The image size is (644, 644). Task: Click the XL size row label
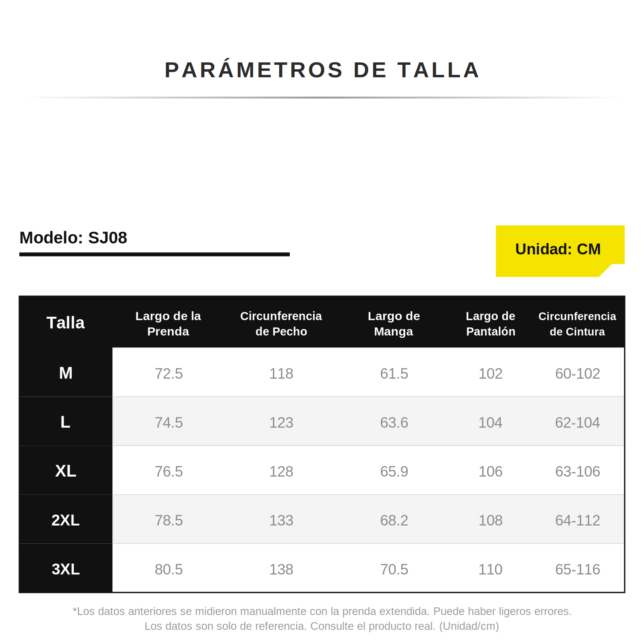click(66, 471)
